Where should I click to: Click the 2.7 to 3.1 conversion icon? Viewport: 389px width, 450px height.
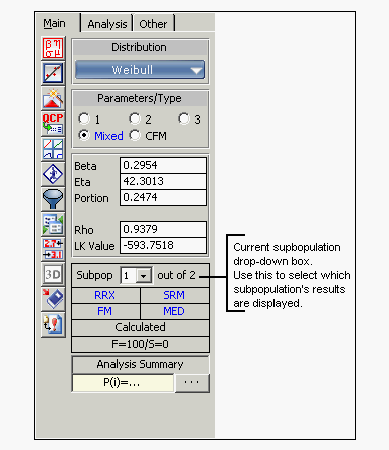(53, 249)
